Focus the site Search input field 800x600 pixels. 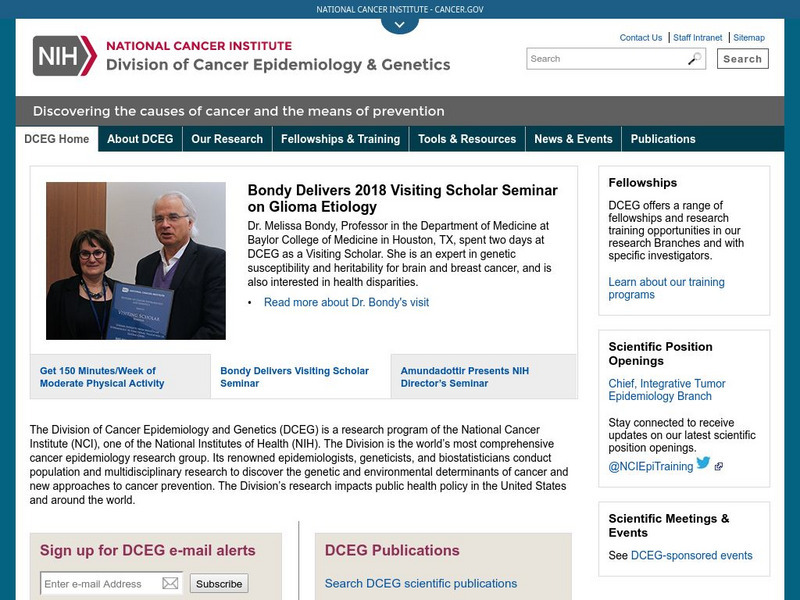[x=616, y=59]
